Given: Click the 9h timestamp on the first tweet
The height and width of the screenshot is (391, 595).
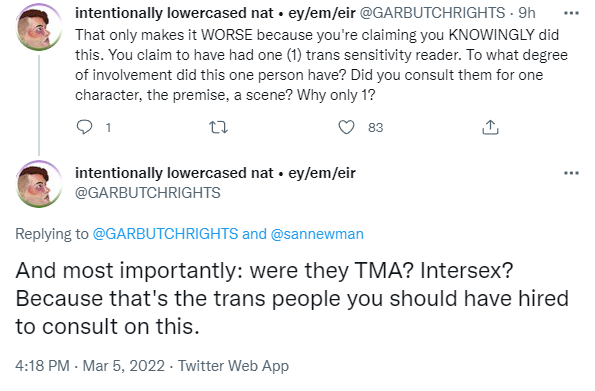Looking at the screenshot, I should [527, 13].
